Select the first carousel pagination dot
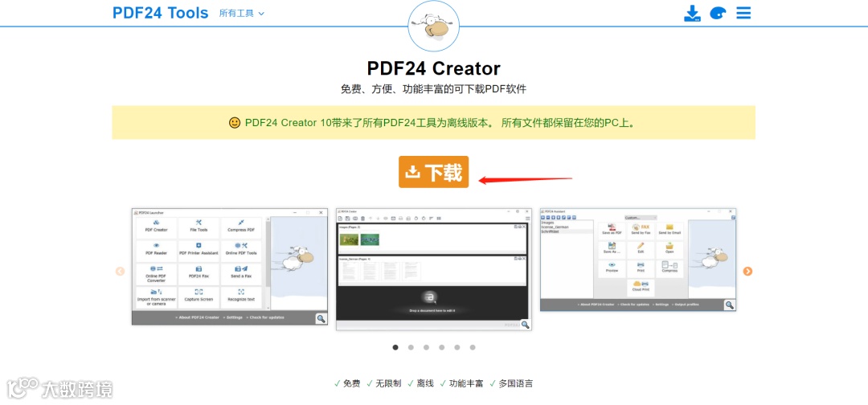 (x=395, y=347)
